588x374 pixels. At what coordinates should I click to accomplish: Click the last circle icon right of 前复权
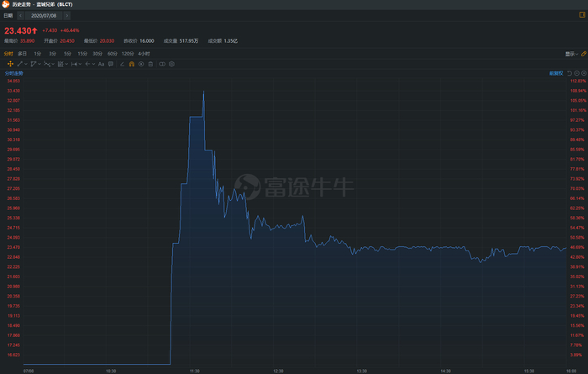click(584, 73)
